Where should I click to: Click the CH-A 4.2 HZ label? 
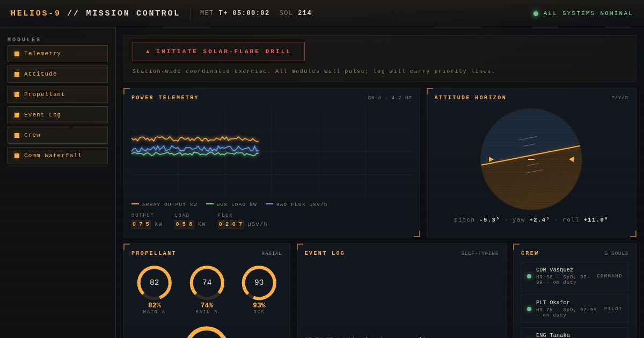point(390,98)
